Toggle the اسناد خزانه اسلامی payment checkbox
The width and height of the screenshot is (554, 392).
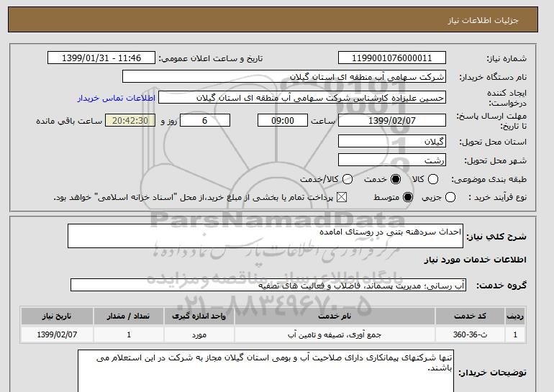tap(341, 197)
